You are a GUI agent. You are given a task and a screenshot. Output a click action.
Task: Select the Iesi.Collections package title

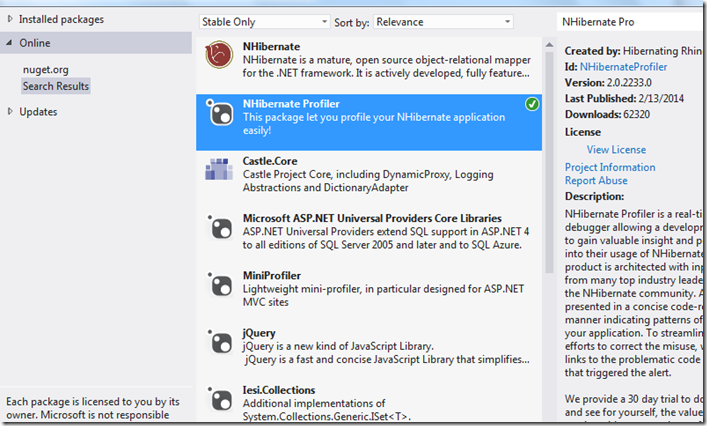(279, 390)
